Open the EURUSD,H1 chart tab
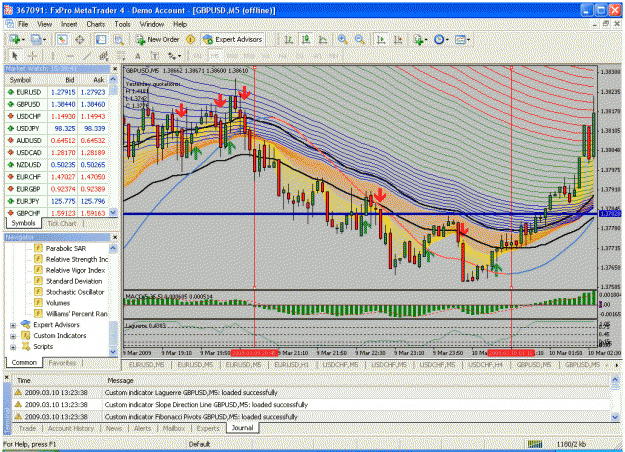 coord(291,365)
